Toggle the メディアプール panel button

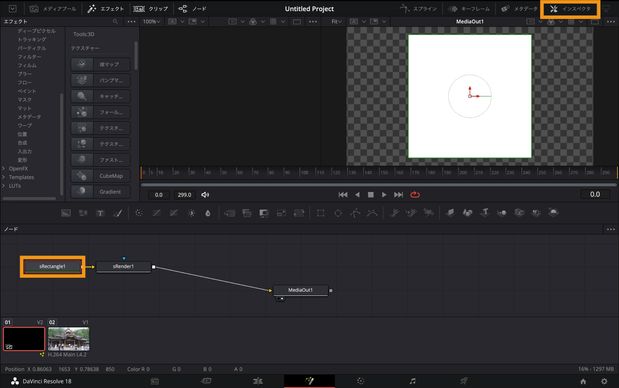click(x=53, y=9)
